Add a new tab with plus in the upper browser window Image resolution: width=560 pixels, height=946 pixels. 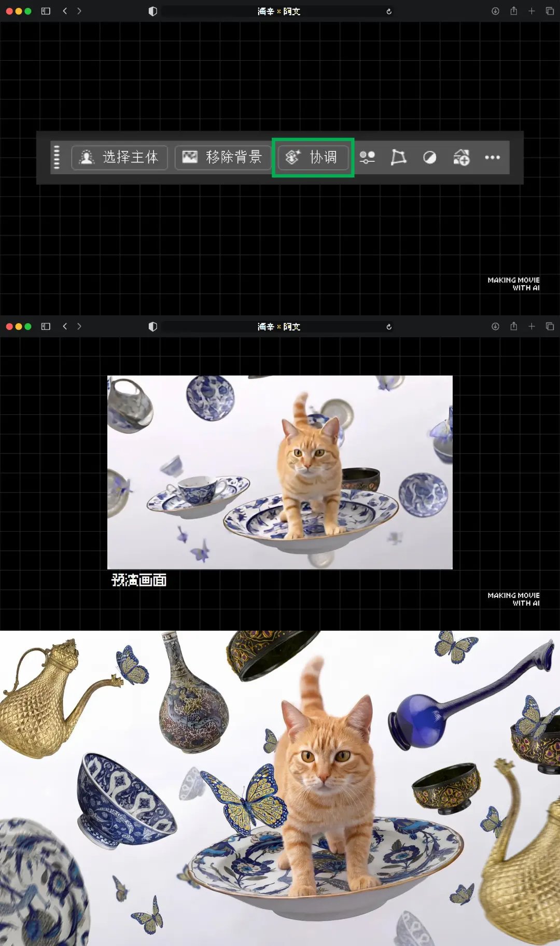pyautogui.click(x=531, y=11)
